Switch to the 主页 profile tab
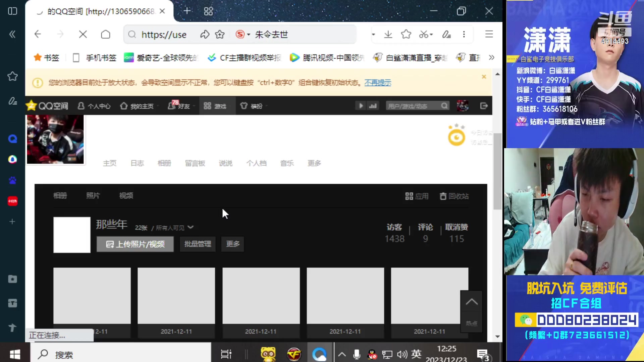Viewport: 644px width, 362px height. [x=110, y=163]
